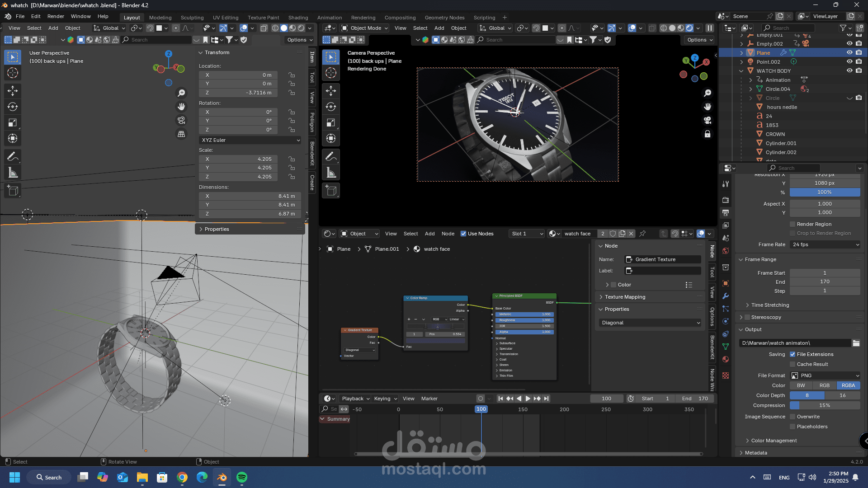Switch to the Shading workspace tab

[298, 18]
